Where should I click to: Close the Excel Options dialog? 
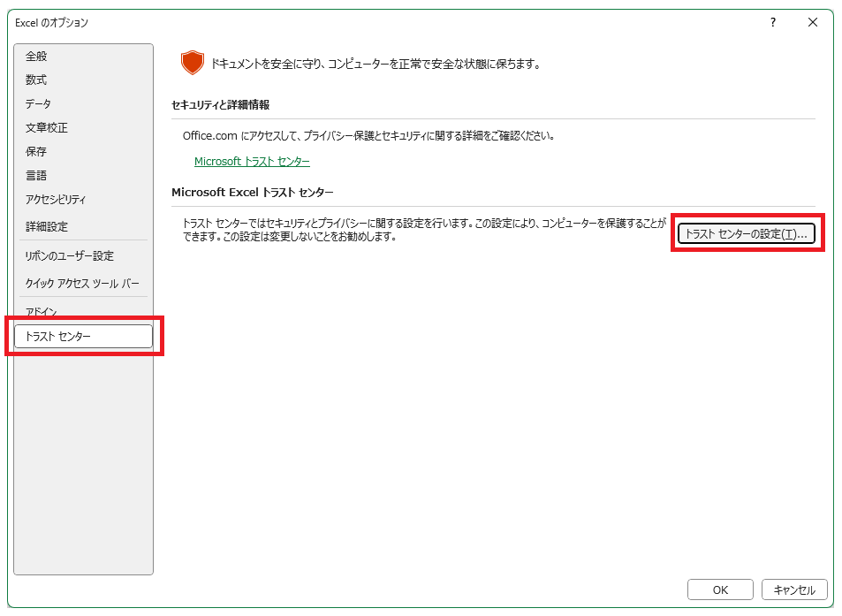pos(813,22)
